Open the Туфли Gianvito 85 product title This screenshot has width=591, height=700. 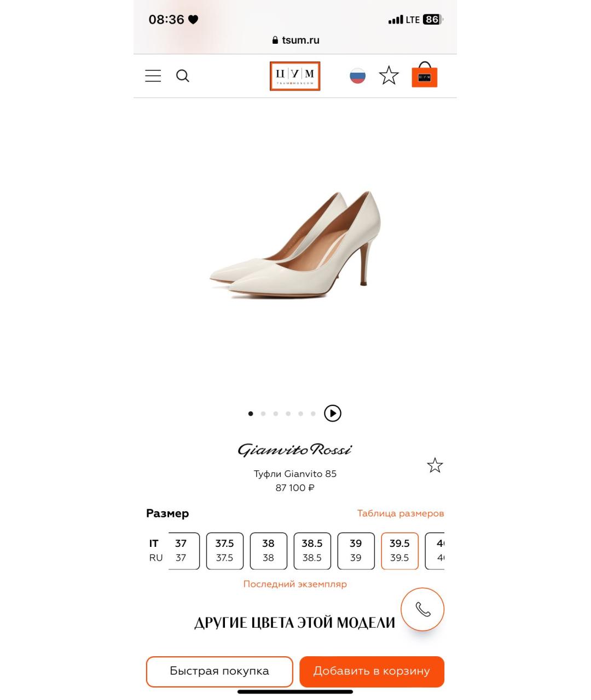coord(295,474)
